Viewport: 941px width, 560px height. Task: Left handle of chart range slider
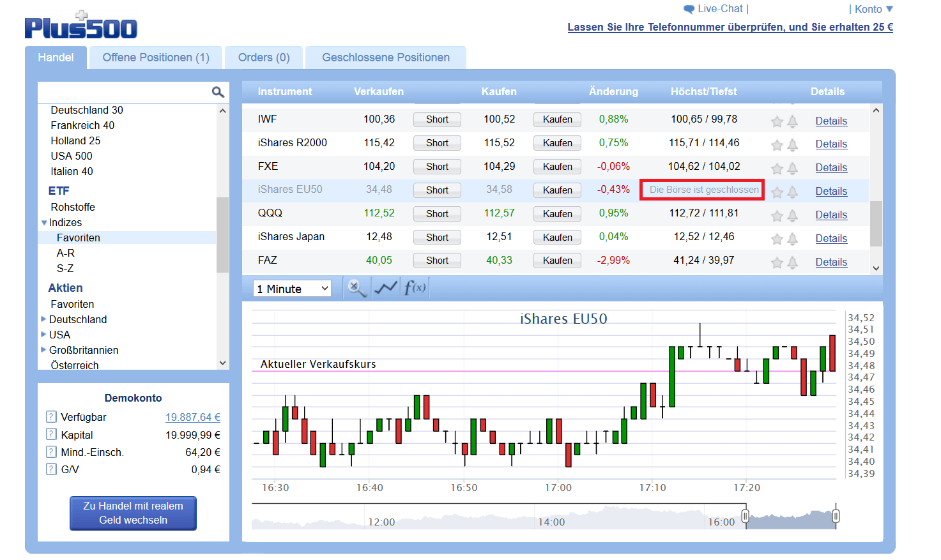tap(745, 515)
